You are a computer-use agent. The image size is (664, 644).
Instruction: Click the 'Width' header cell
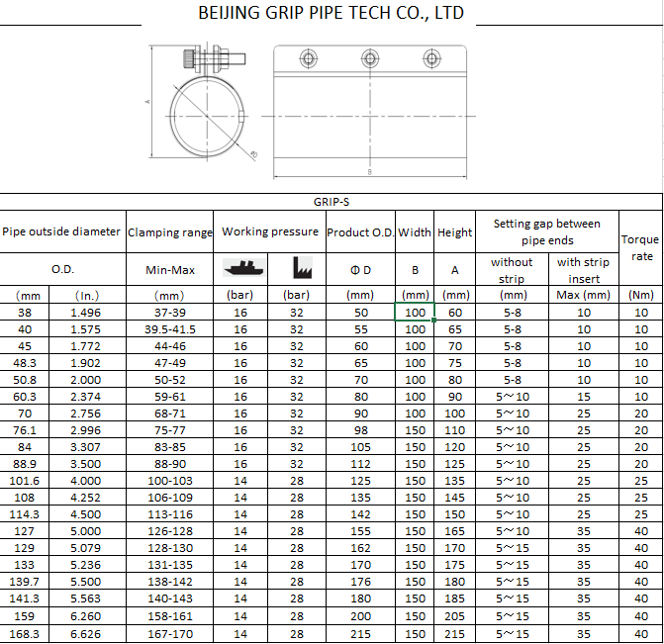coord(415,231)
